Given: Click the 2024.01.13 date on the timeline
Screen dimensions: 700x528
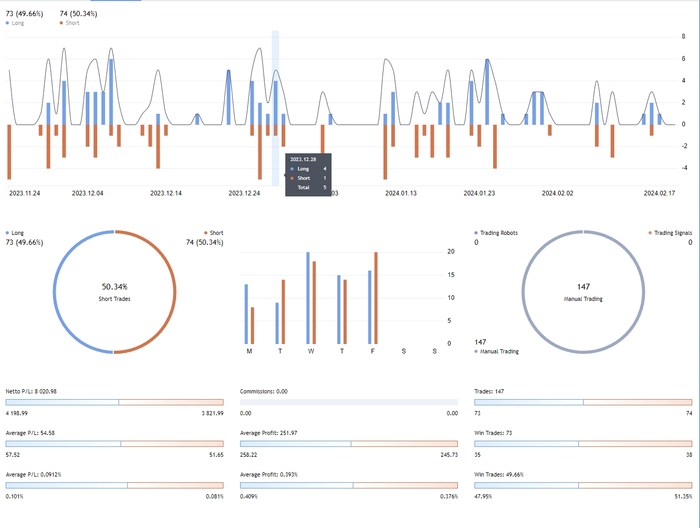Looking at the screenshot, I should (x=400, y=194).
